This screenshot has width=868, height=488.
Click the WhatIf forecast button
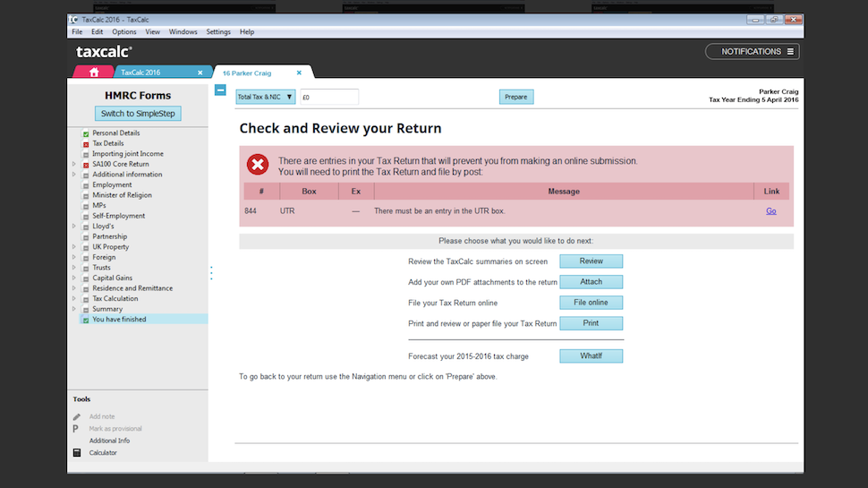(591, 355)
